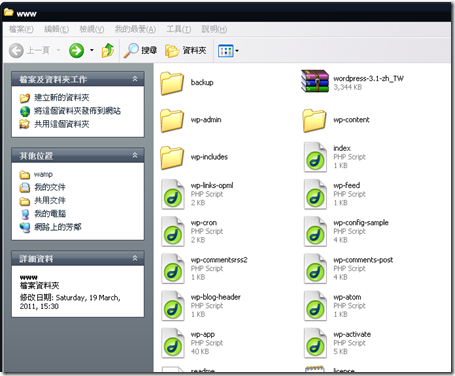
Task: Click the 'wp-activate' file name text
Action: (x=352, y=334)
